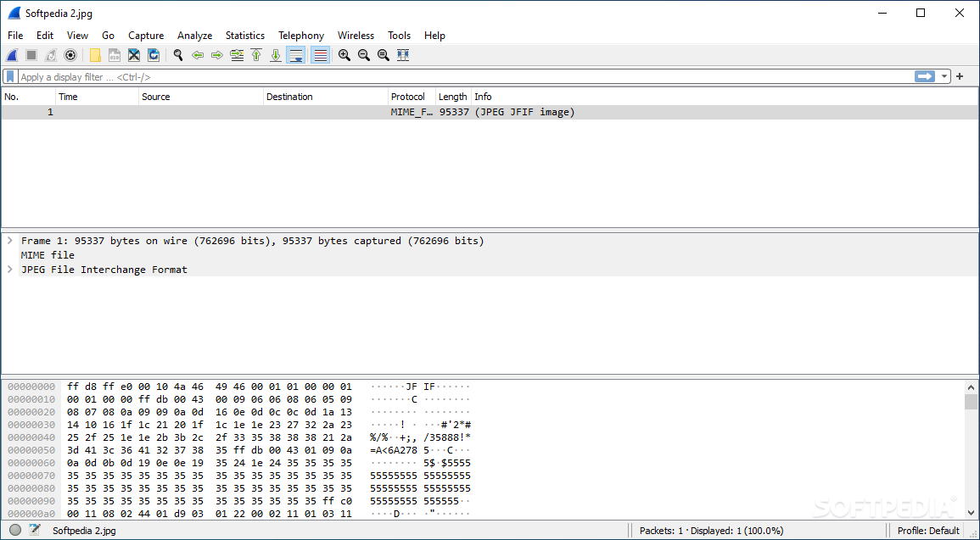Jump to the first packet icon
This screenshot has height=540, width=980.
pos(256,56)
